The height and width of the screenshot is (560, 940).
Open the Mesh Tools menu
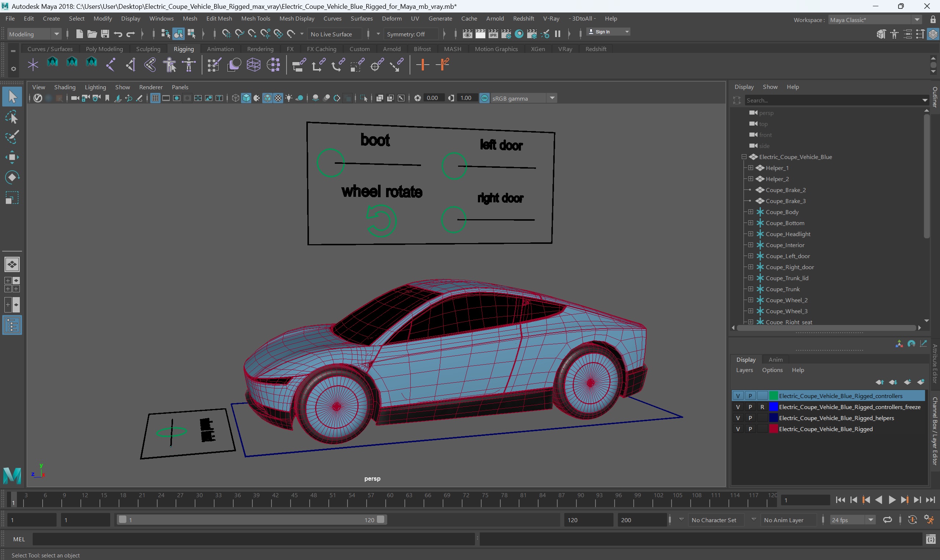(x=255, y=18)
